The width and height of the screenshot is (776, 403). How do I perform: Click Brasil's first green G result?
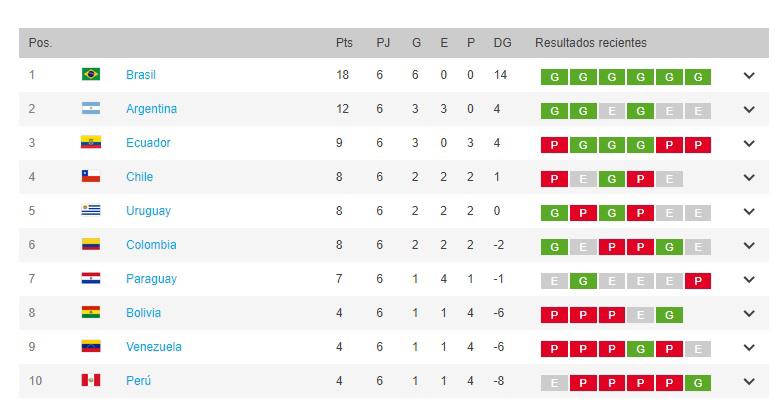554,77
